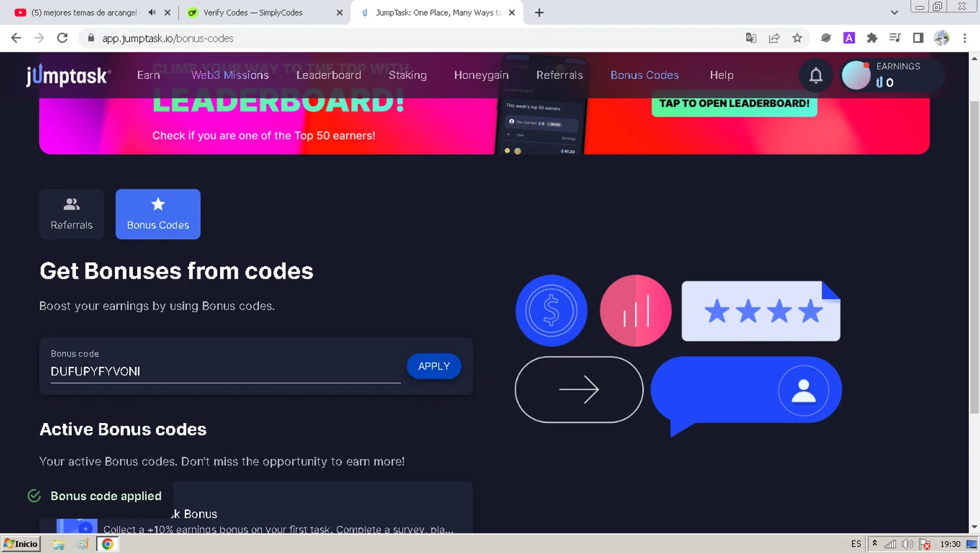The height and width of the screenshot is (553, 980).
Task: Switch to the Referrals tab card
Action: [72, 214]
